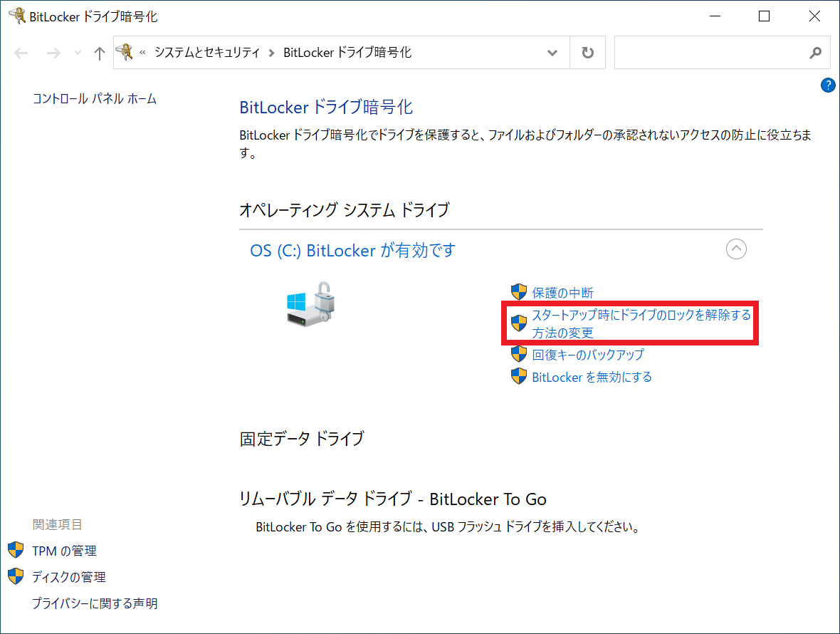Refresh the BitLocker page
Image resolution: width=840 pixels, height=634 pixels.
588,53
